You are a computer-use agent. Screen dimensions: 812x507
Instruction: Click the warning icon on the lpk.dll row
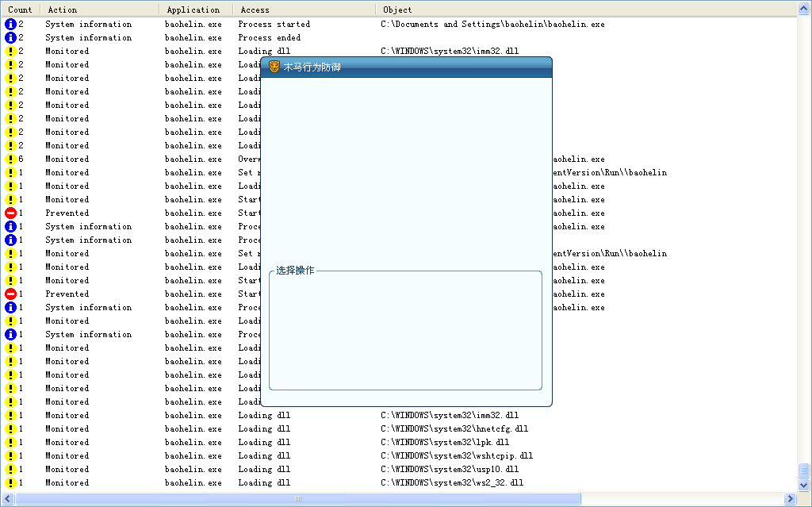[x=10, y=443]
